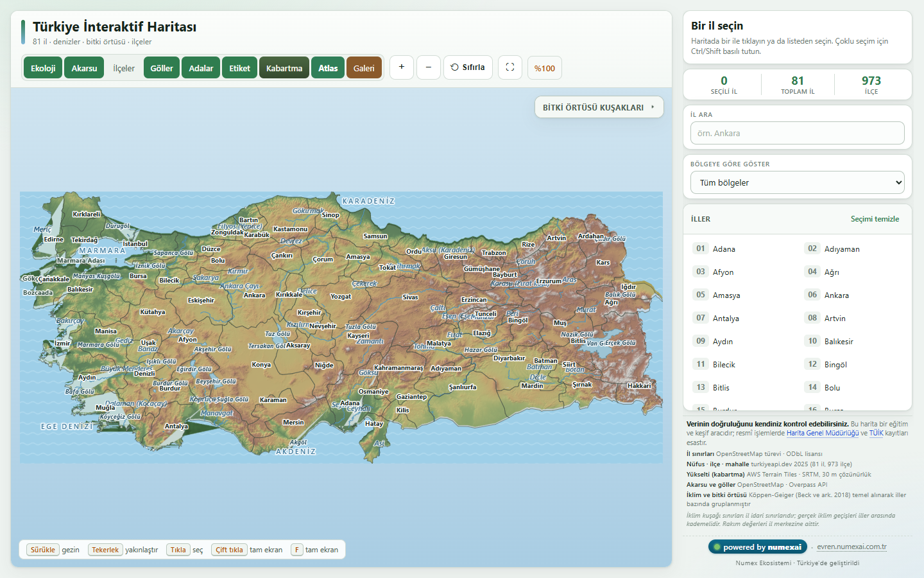Toggle the Adalar islands layer
The image size is (924, 578).
point(201,68)
